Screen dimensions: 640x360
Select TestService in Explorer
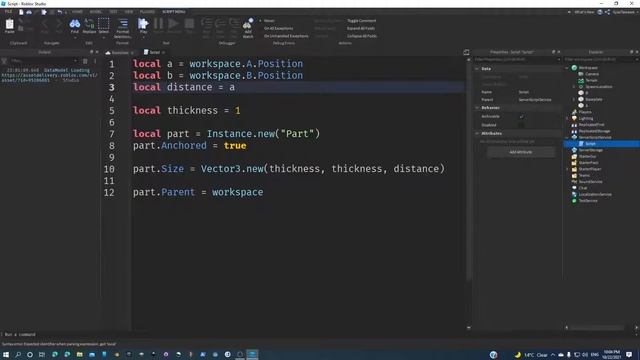pyautogui.click(x=584, y=200)
